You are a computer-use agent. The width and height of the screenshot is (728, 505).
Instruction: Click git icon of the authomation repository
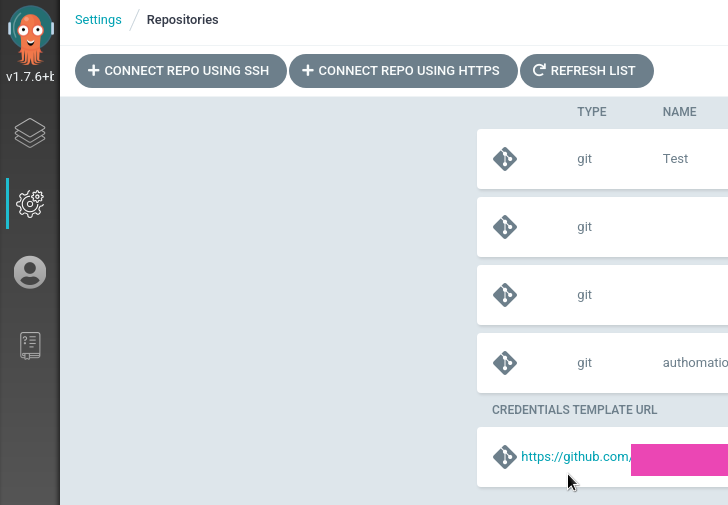505,363
